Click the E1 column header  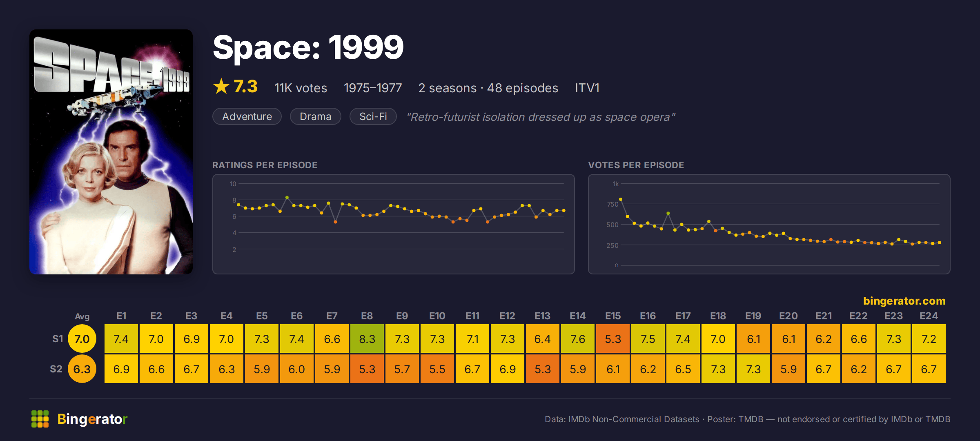[x=121, y=316]
